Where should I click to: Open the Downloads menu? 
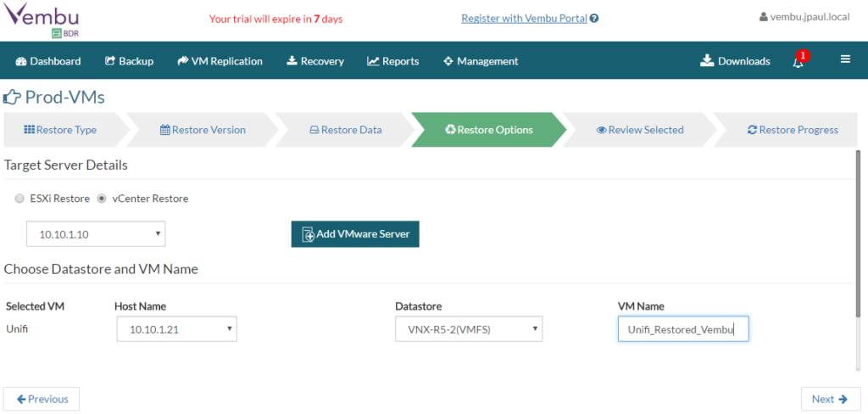(x=735, y=61)
